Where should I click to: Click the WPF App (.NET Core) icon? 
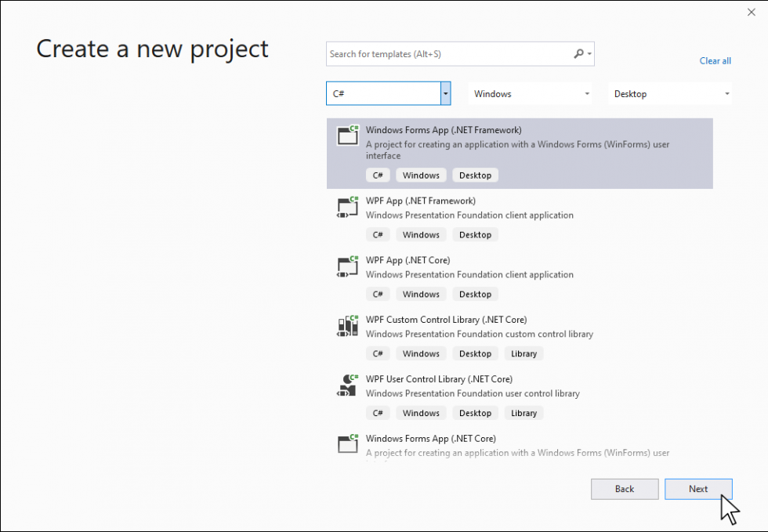coord(347,266)
